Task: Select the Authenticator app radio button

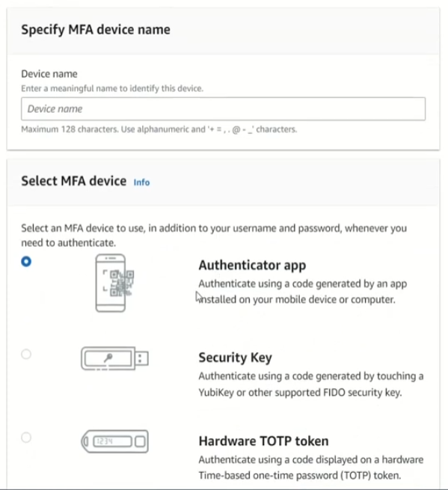Action: tap(26, 261)
